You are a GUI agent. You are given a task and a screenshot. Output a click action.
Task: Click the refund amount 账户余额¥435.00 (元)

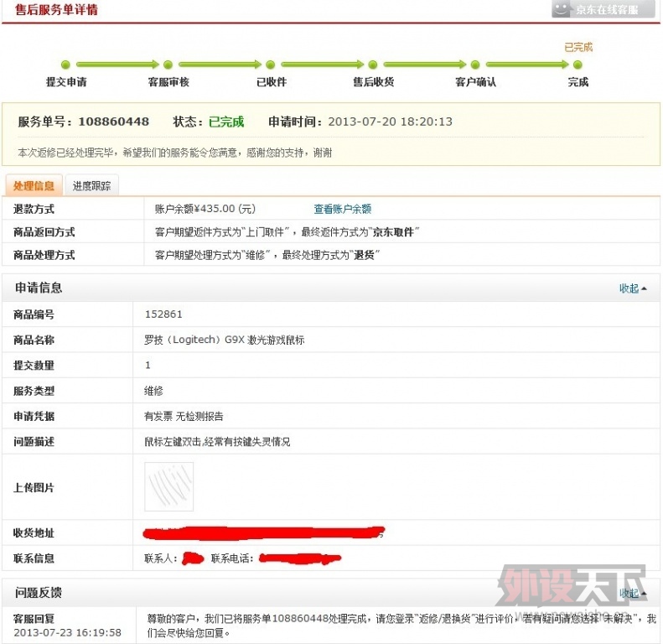(205, 209)
